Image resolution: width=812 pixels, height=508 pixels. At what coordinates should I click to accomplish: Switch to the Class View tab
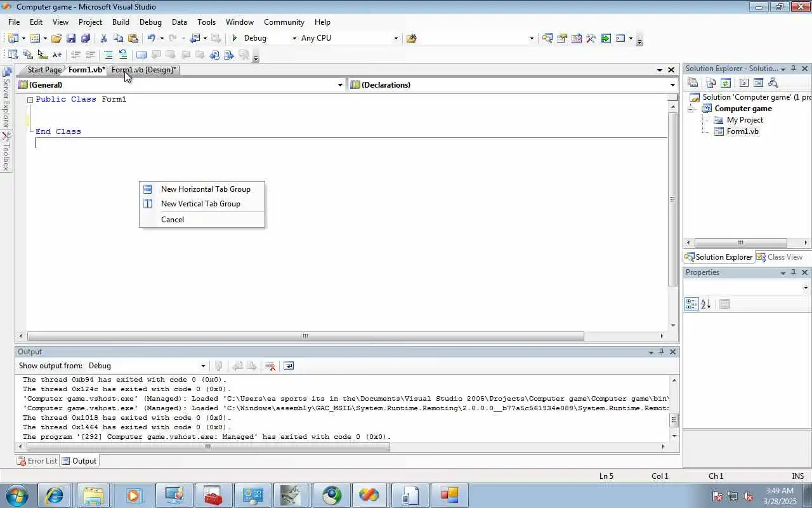pyautogui.click(x=780, y=257)
